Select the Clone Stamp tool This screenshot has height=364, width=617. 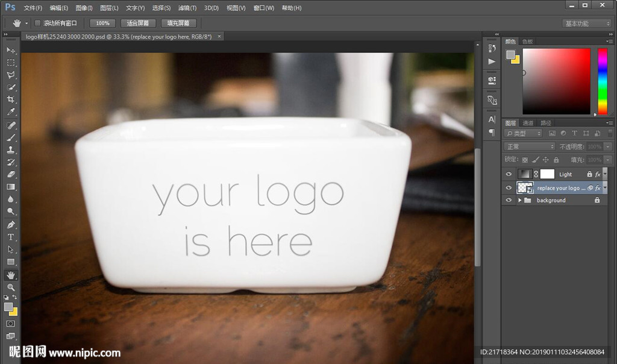(x=11, y=150)
